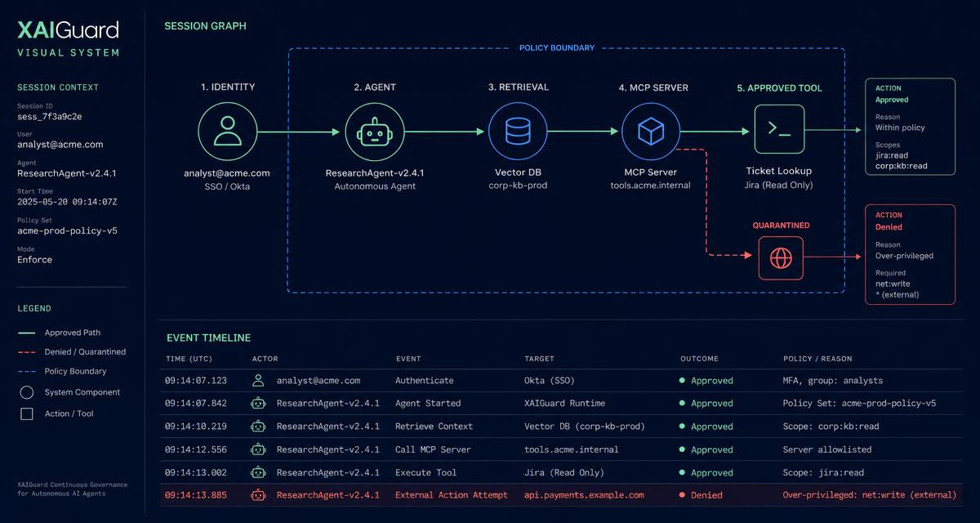This screenshot has width=980, height=523.
Task: Click start time 2025-05-20 09:14:07Z
Action: click(67, 202)
